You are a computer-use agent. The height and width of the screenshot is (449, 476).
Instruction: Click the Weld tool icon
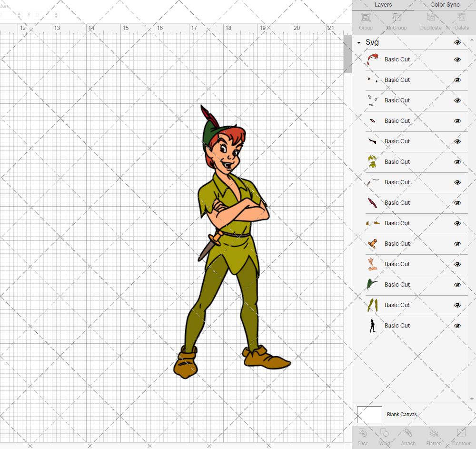[x=384, y=433]
